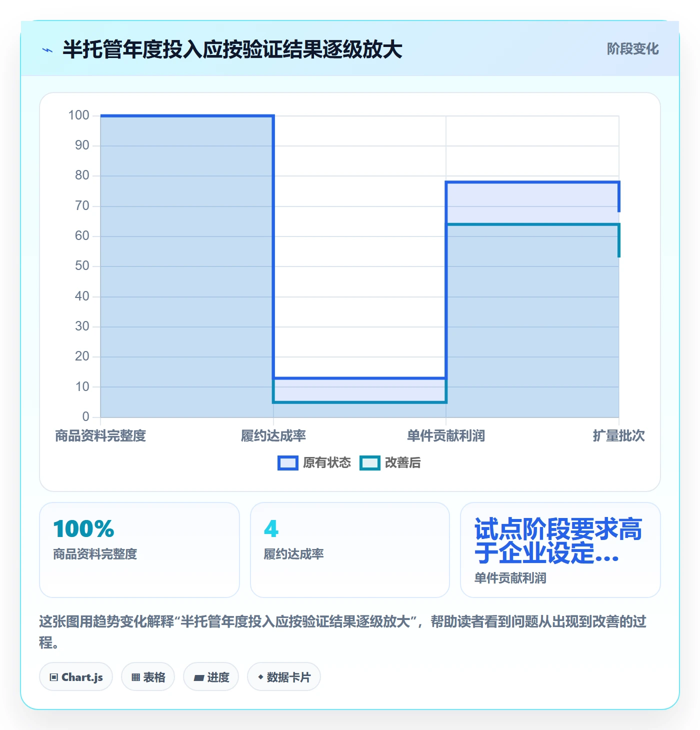
Task: Click the 单件贡献利润 label in the third card
Action: [x=510, y=578]
